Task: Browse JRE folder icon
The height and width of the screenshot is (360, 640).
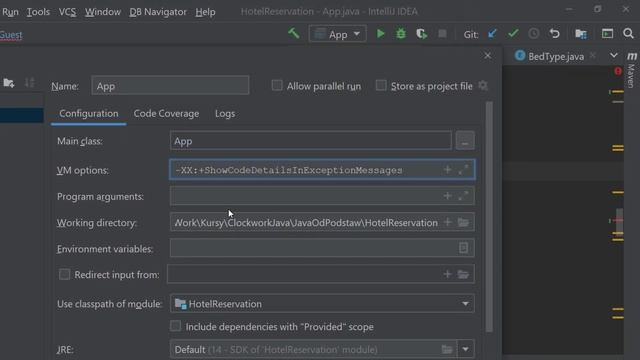Action: (x=447, y=349)
